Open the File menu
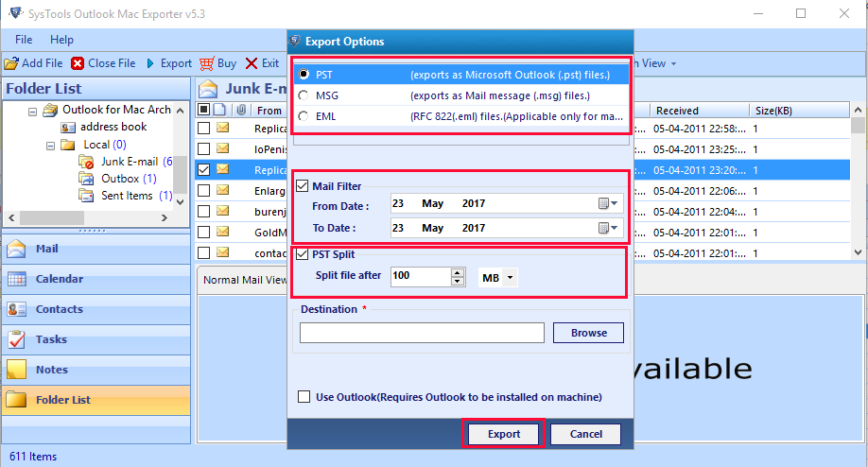The height and width of the screenshot is (467, 868). click(24, 40)
